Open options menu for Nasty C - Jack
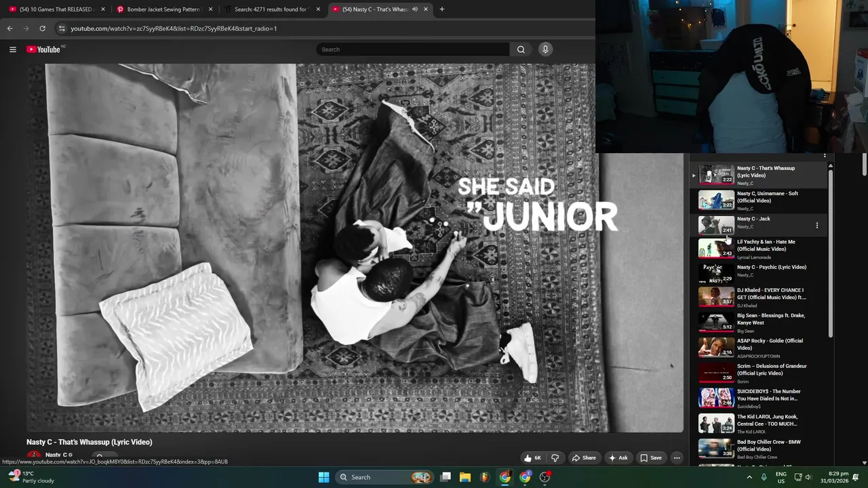Screen dimensions: 868x488 click(816, 226)
